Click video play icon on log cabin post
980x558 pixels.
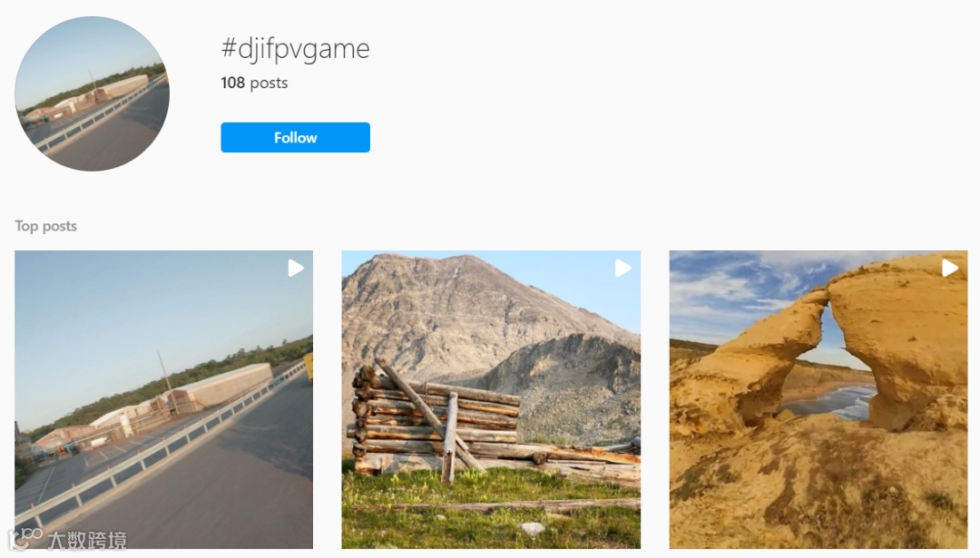click(622, 268)
